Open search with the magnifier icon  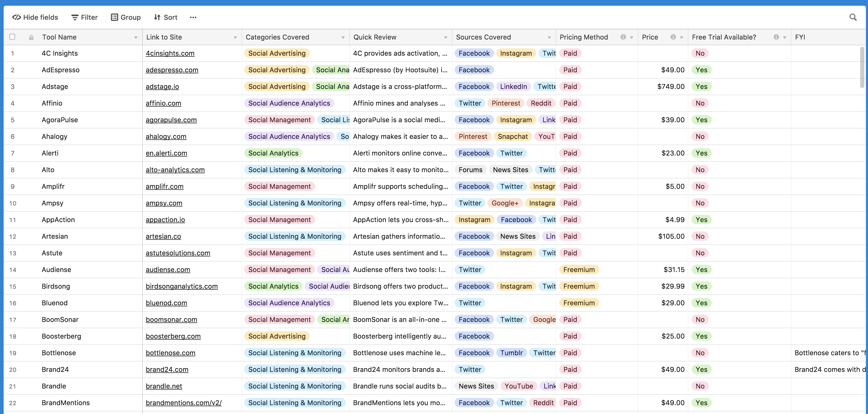pos(853,17)
